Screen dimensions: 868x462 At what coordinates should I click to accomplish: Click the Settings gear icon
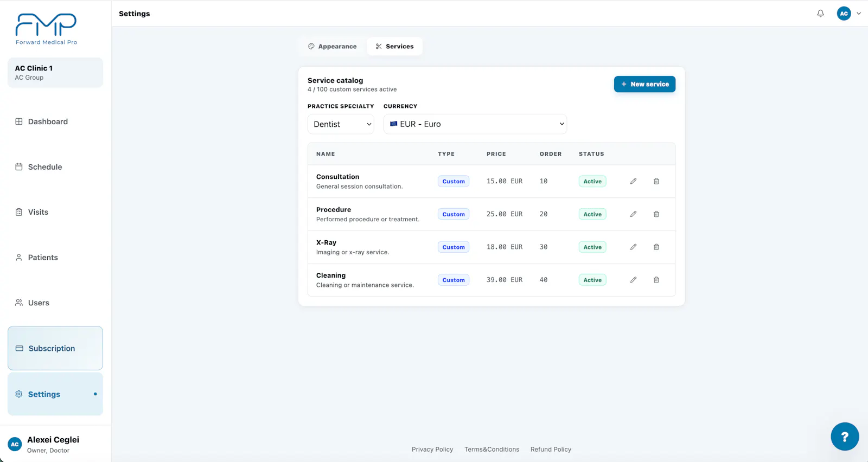click(x=19, y=394)
